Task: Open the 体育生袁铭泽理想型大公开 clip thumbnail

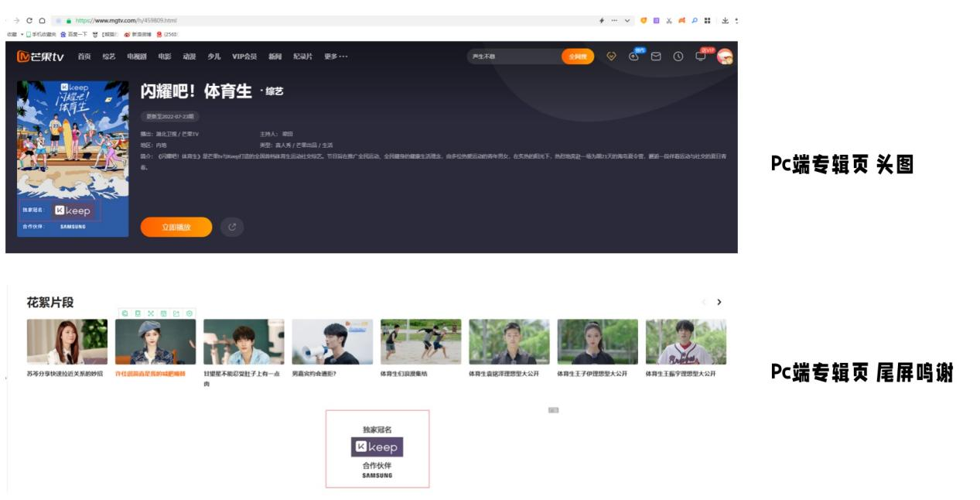Action: coord(509,341)
